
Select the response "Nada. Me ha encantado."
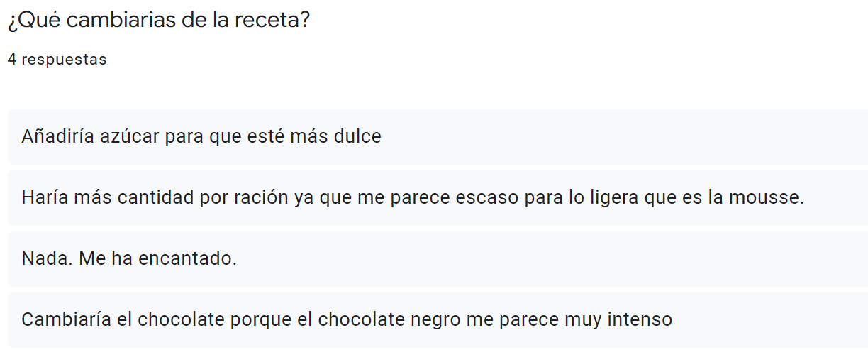point(438,258)
